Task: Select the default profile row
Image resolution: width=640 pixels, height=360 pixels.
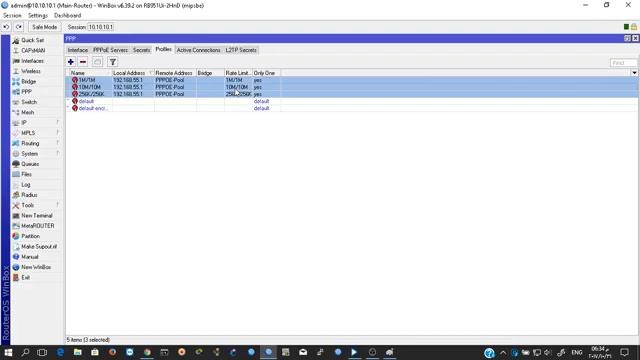Action: point(352,101)
